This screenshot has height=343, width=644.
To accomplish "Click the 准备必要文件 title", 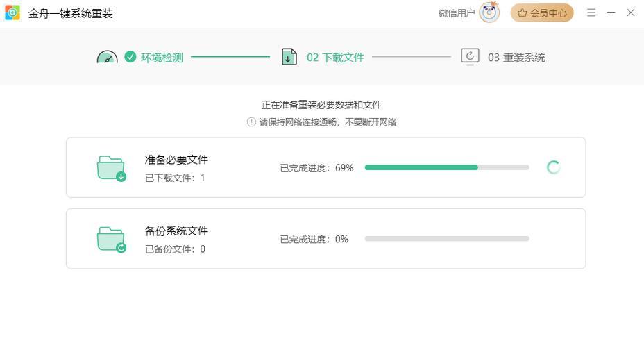I will point(176,160).
